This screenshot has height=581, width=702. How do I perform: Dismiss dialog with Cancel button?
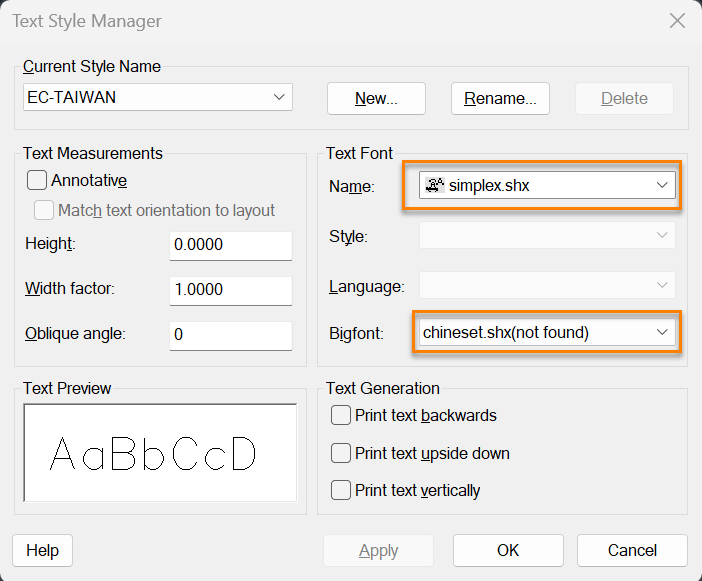[632, 550]
